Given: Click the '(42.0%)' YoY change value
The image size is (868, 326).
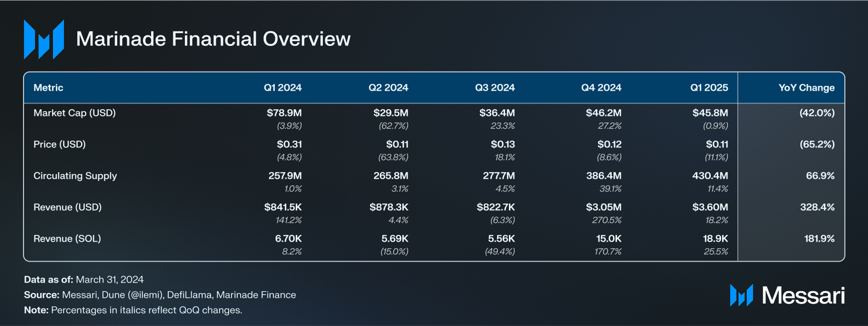Looking at the screenshot, I should [817, 113].
